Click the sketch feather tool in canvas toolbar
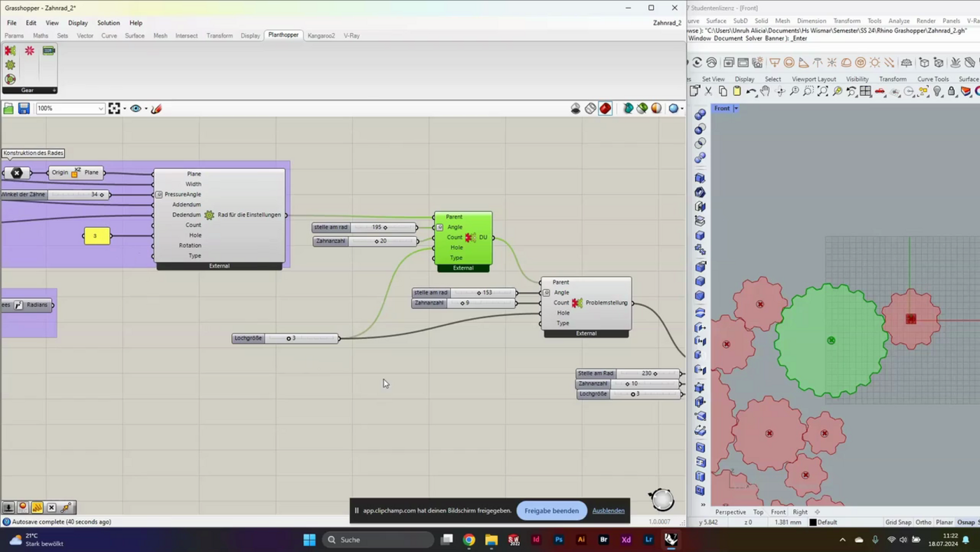This screenshot has width=980, height=552. [156, 109]
